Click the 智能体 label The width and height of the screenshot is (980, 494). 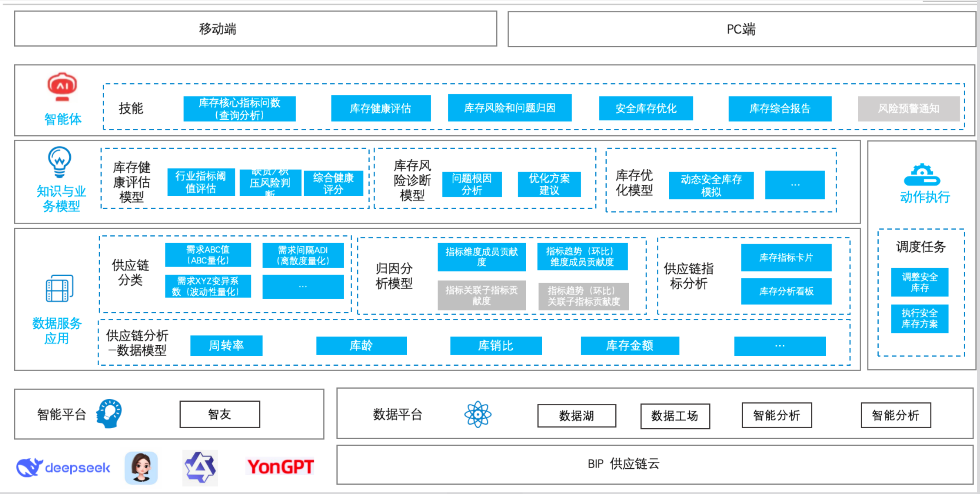(x=63, y=119)
